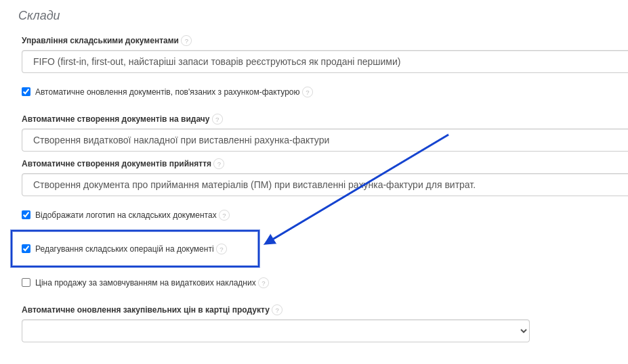Click help icon beside Управління складськими документами
This screenshot has width=628, height=364.
point(186,41)
